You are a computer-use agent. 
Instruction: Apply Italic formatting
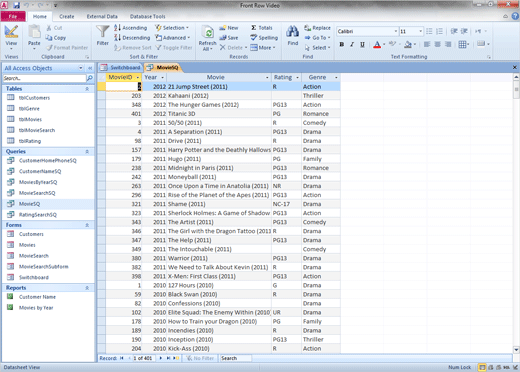point(352,44)
